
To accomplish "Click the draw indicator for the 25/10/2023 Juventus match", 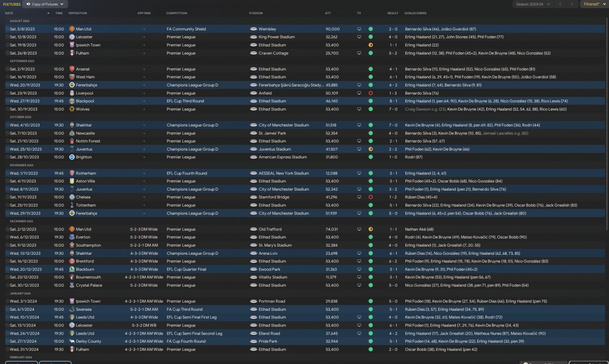I will click(x=371, y=149).
